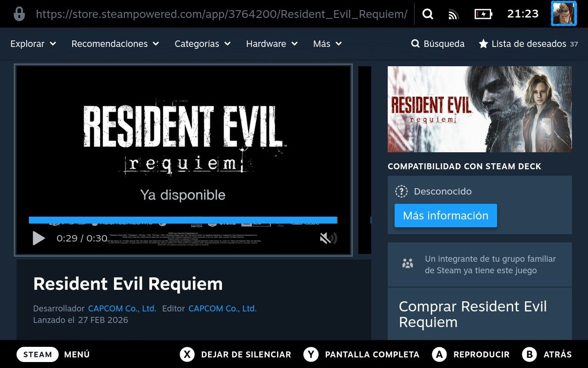Open the magnifier search icon in top bar
This screenshot has width=588, height=368.
pos(428,14)
